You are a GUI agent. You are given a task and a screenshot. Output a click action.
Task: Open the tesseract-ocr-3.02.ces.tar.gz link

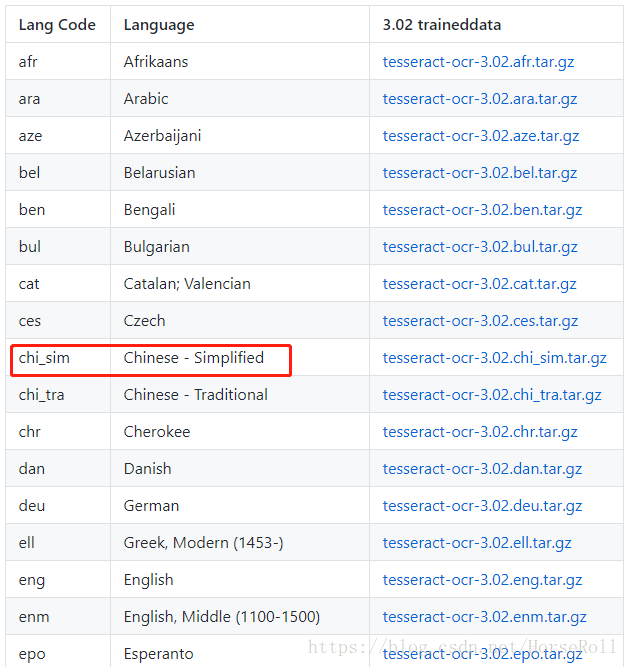(480, 321)
